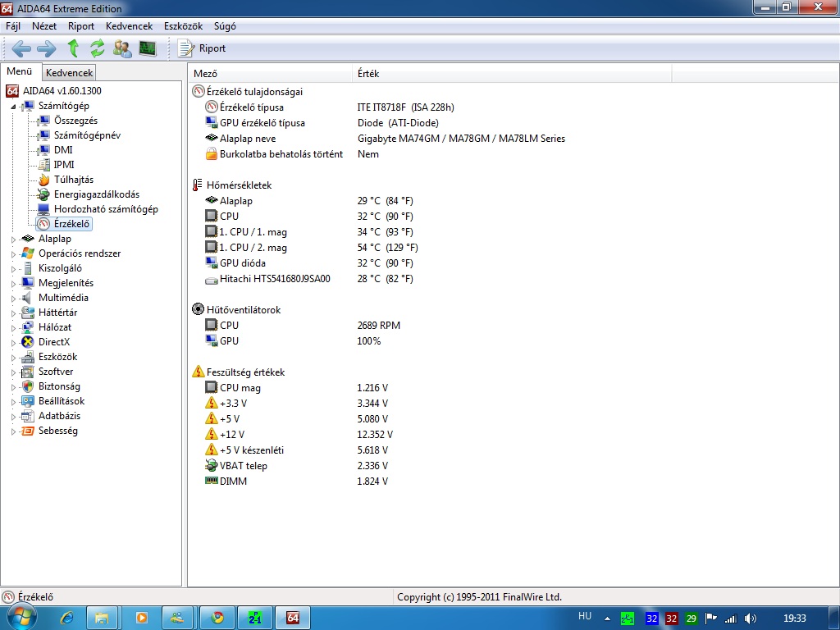This screenshot has width=840, height=630.
Task: Expand the Operációs rendszer node
Action: [x=13, y=254]
